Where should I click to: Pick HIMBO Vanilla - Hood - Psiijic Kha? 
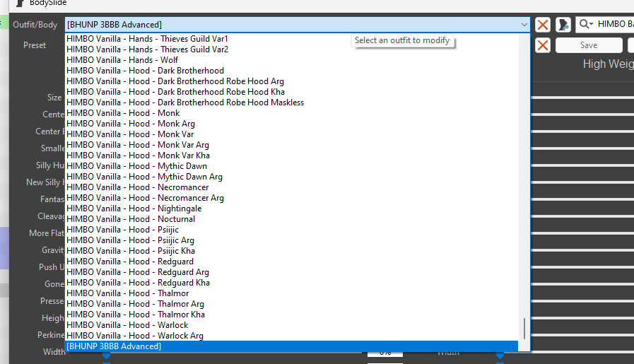tap(291, 251)
